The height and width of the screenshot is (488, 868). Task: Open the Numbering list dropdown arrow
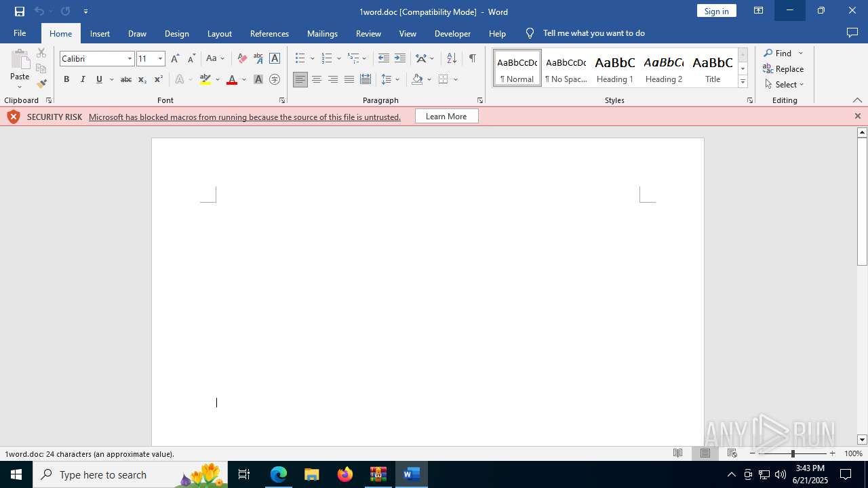(338, 58)
